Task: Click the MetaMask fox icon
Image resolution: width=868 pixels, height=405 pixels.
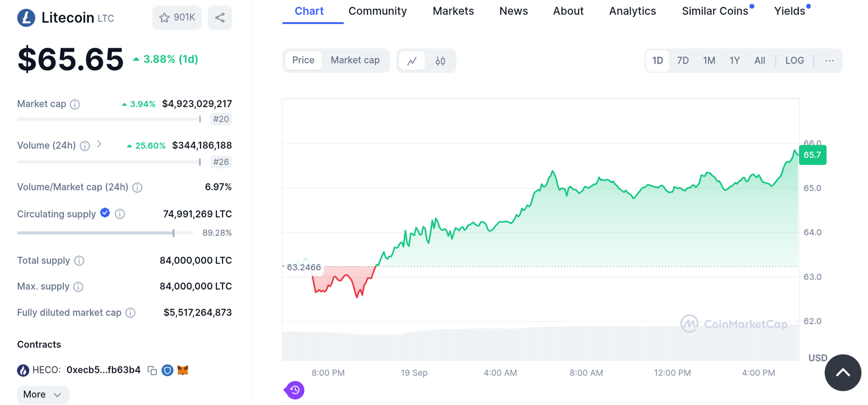Action: [x=183, y=370]
